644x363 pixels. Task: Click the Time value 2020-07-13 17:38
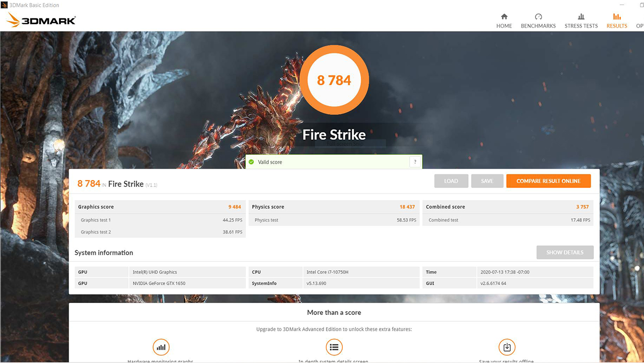point(504,272)
